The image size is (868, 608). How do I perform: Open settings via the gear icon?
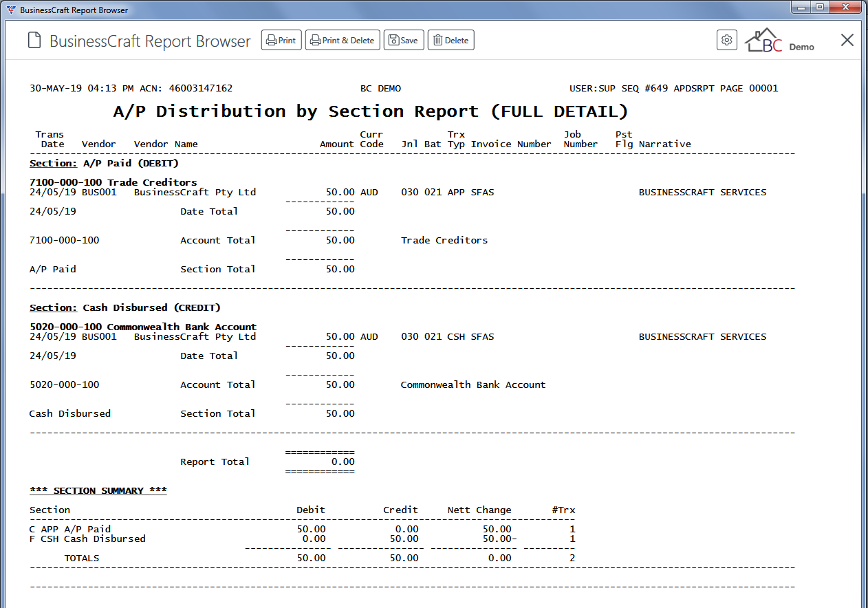[x=727, y=41]
